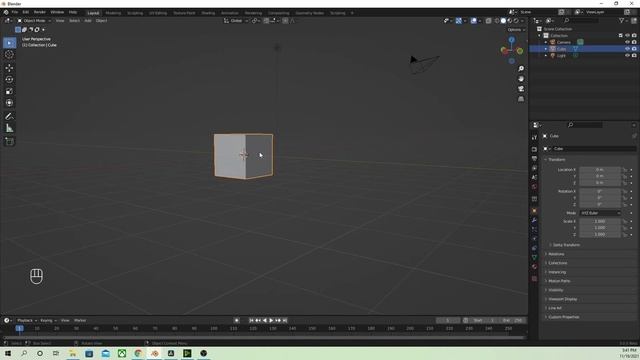640x360 pixels.
Task: Open the XYZ Euler rotation mode dropdown
Action: coord(600,213)
